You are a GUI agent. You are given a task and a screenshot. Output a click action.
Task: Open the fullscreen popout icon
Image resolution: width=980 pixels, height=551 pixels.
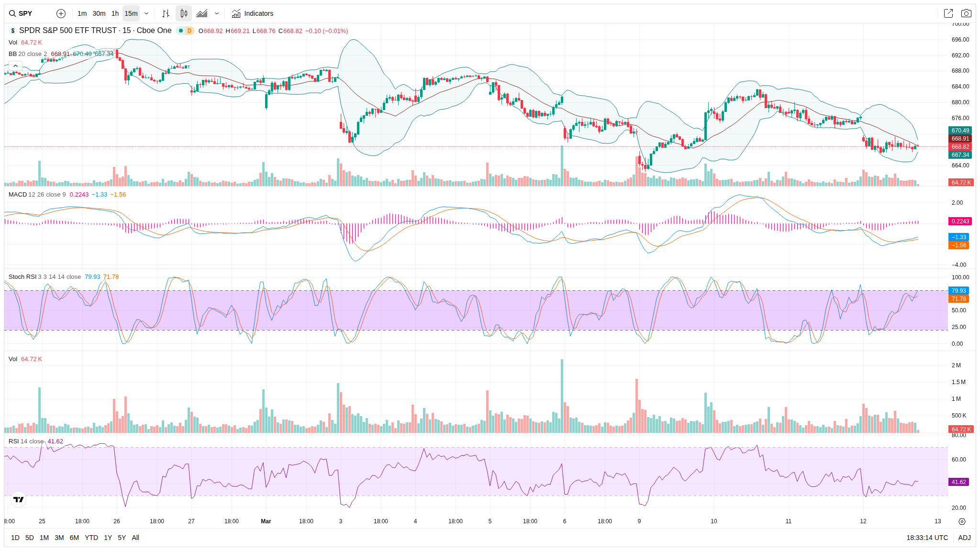click(948, 13)
